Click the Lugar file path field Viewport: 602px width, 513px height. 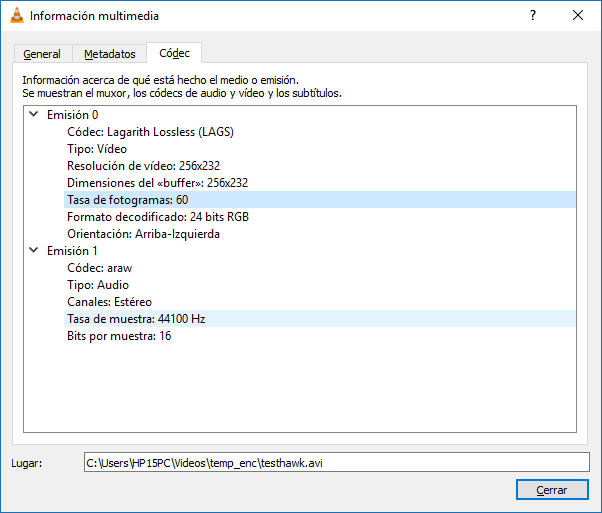coord(337,462)
